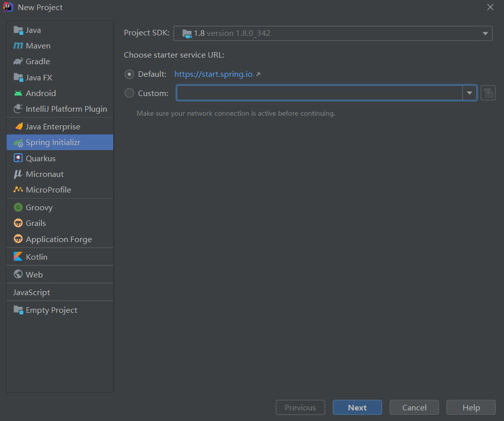Select IntelliJ Platform Plugin entry

click(x=60, y=109)
